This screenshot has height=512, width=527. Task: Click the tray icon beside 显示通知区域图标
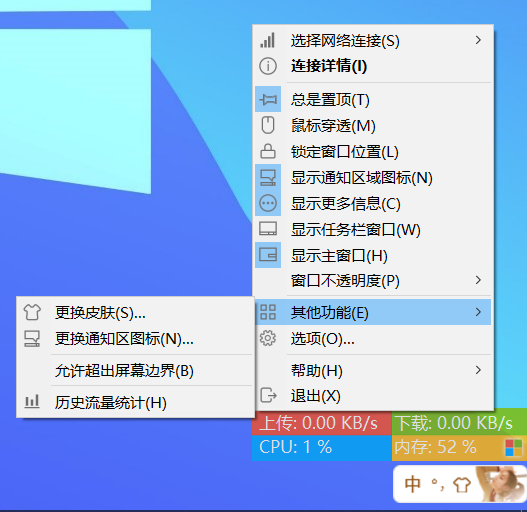[x=268, y=178]
